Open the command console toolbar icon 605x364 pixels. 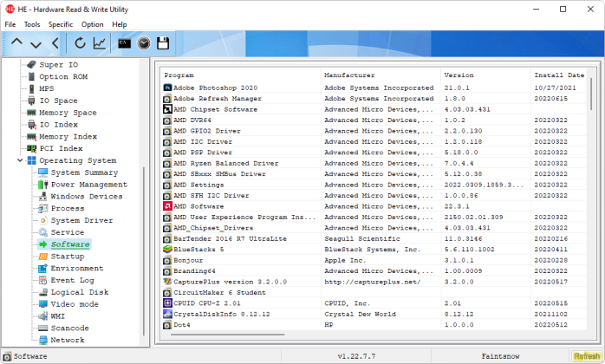click(x=124, y=42)
